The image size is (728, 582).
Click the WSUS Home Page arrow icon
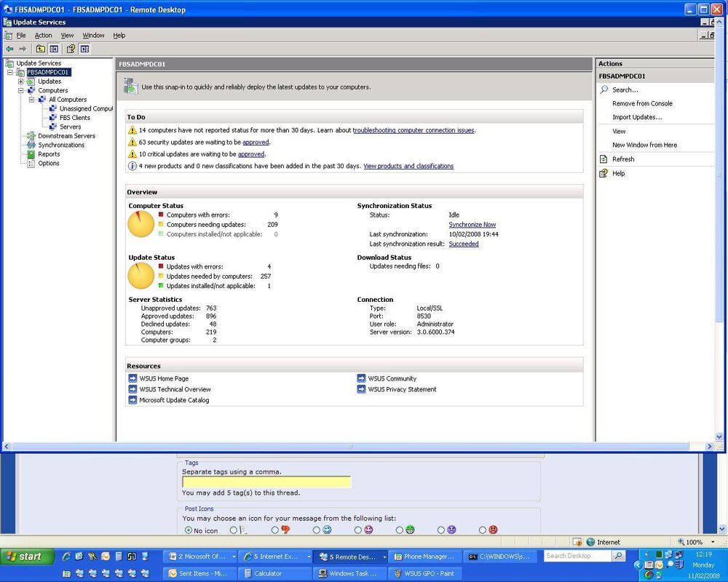point(132,378)
